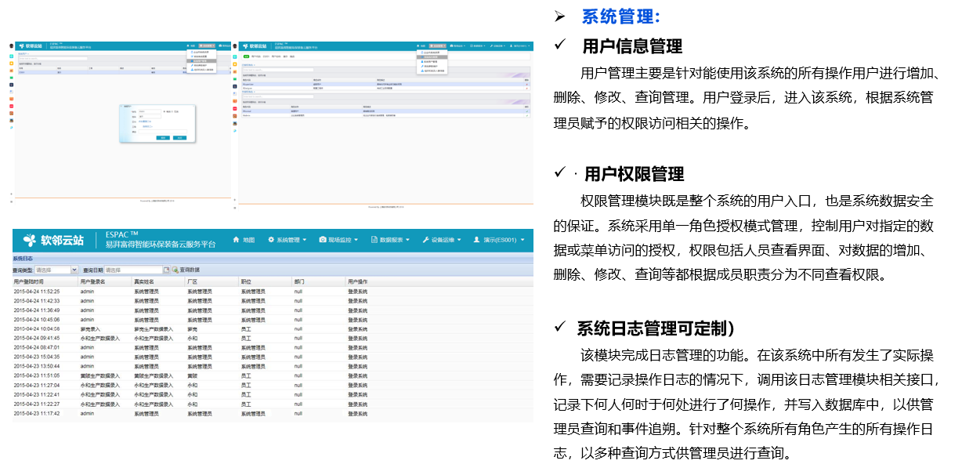Click the wrench icon beside 设备运维
This screenshot has width=980, height=475.
[x=425, y=240]
